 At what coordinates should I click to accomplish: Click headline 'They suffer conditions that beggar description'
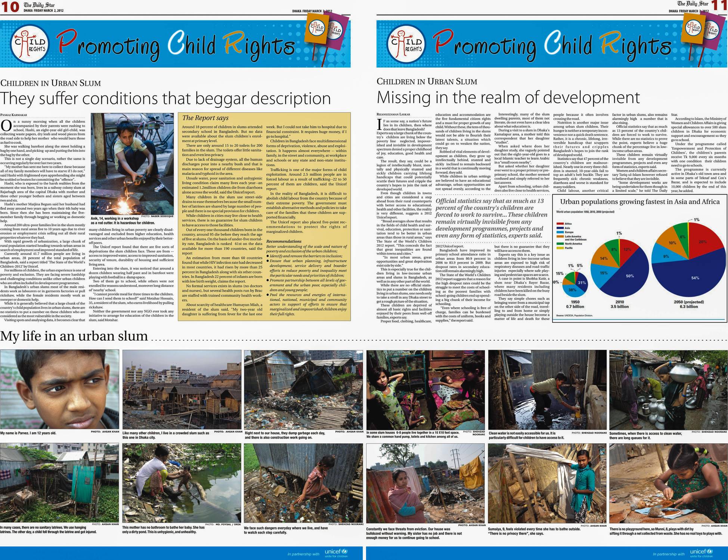click(x=165, y=99)
